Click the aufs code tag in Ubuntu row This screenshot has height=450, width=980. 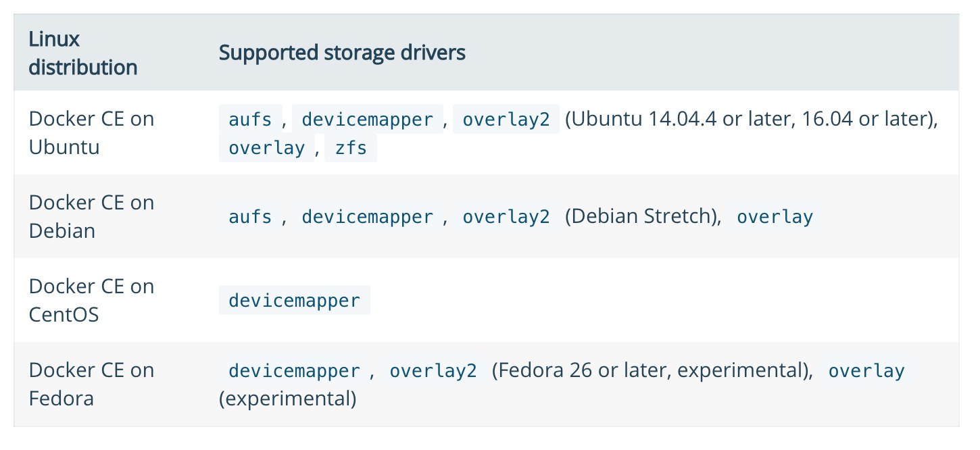point(250,120)
